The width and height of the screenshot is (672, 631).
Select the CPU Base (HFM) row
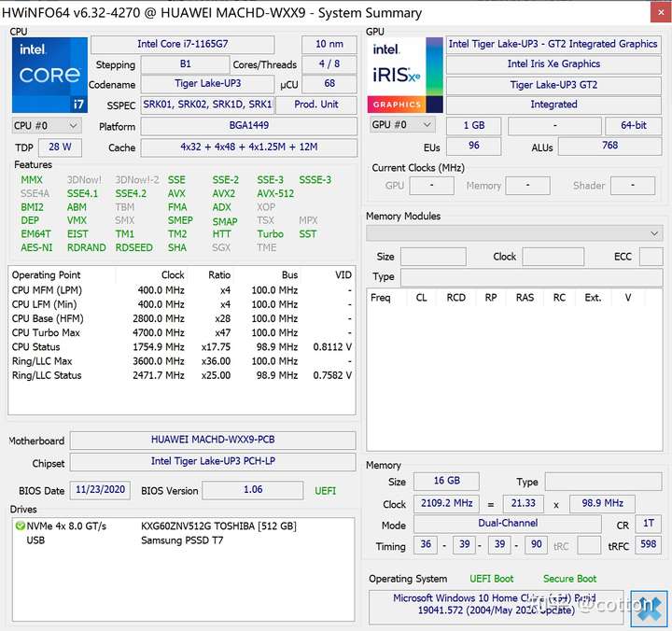182,318
